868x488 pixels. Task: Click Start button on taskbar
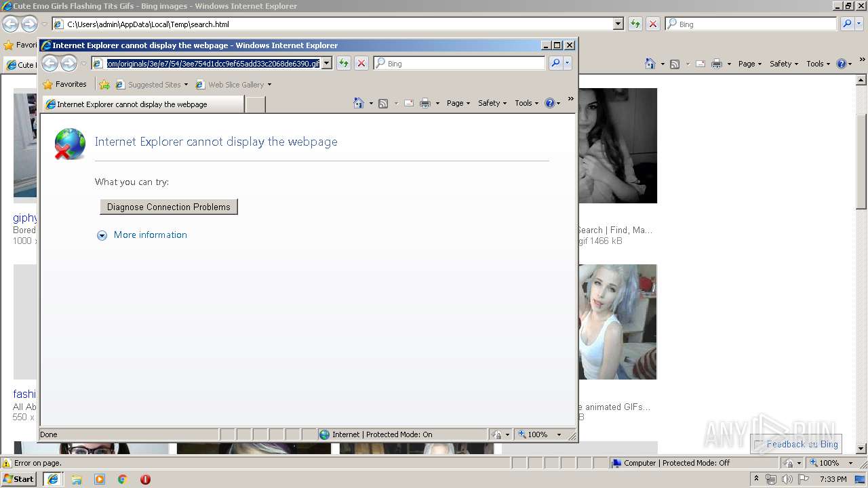coord(19,479)
